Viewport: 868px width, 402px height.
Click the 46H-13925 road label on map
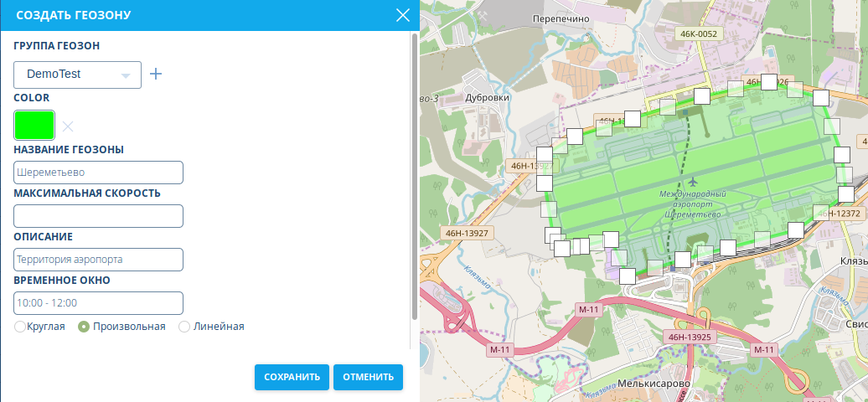tap(690, 338)
